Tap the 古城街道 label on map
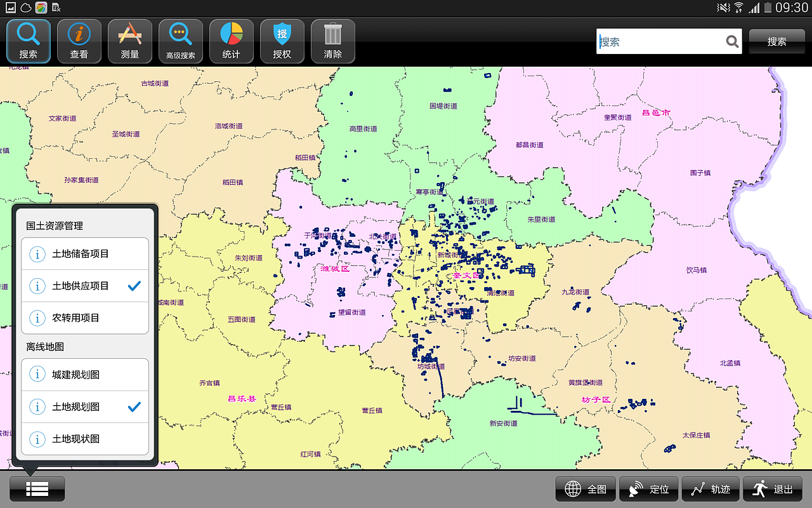The height and width of the screenshot is (508, 812). click(x=155, y=83)
